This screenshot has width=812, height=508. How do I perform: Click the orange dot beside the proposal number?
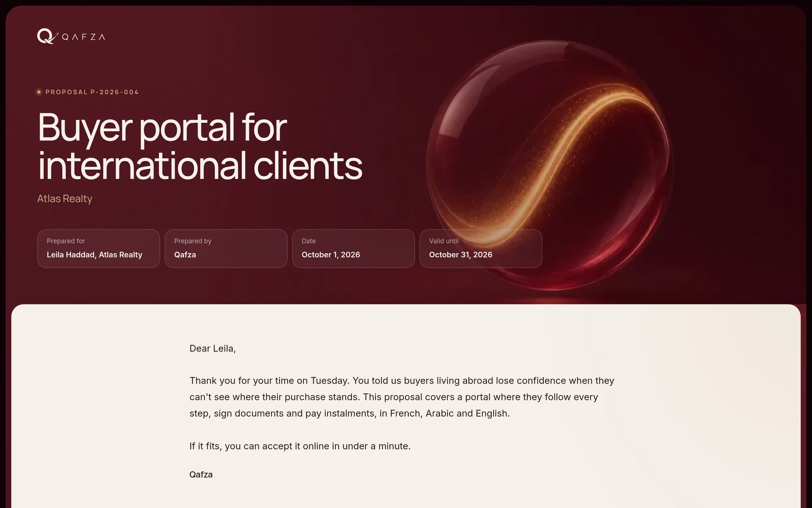(39, 92)
